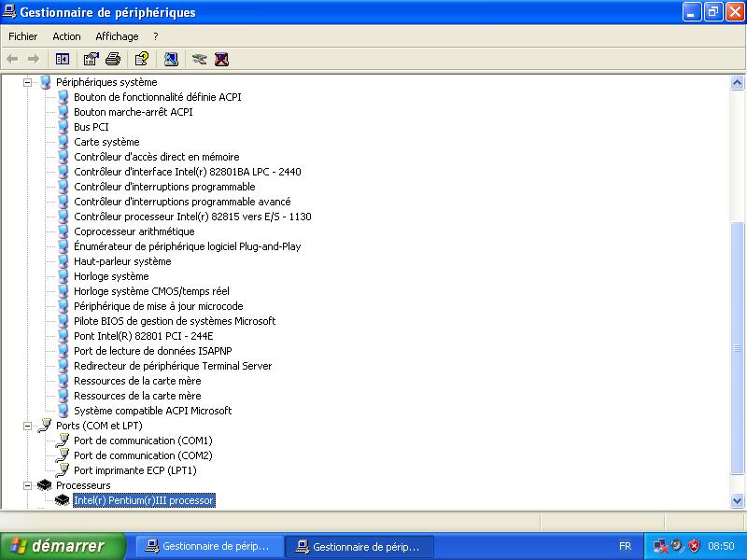The image size is (747, 560).
Task: Click the Ports (COM et LPT) category icon
Action: pyautogui.click(x=44, y=426)
